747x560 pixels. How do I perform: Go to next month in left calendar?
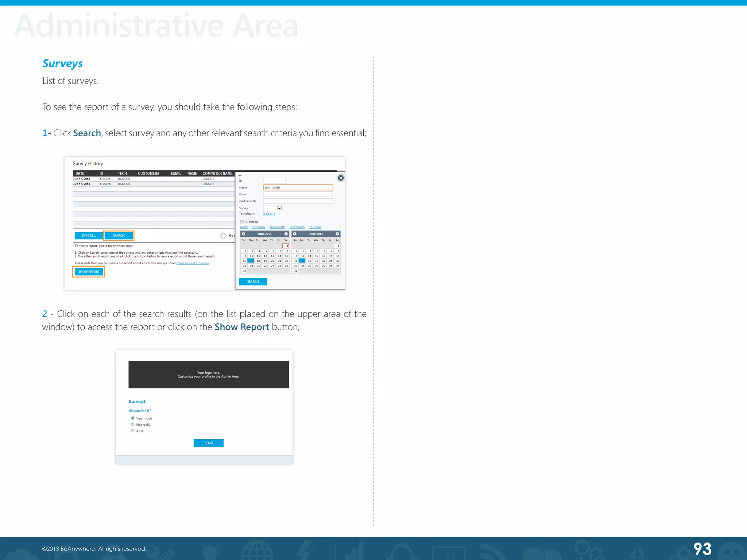pyautogui.click(x=286, y=234)
